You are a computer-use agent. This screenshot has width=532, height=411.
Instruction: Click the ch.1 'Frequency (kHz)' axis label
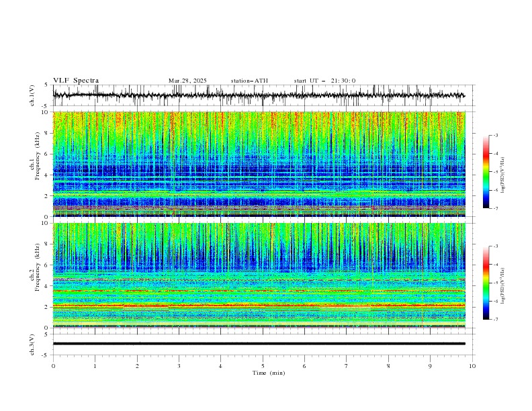coord(38,155)
